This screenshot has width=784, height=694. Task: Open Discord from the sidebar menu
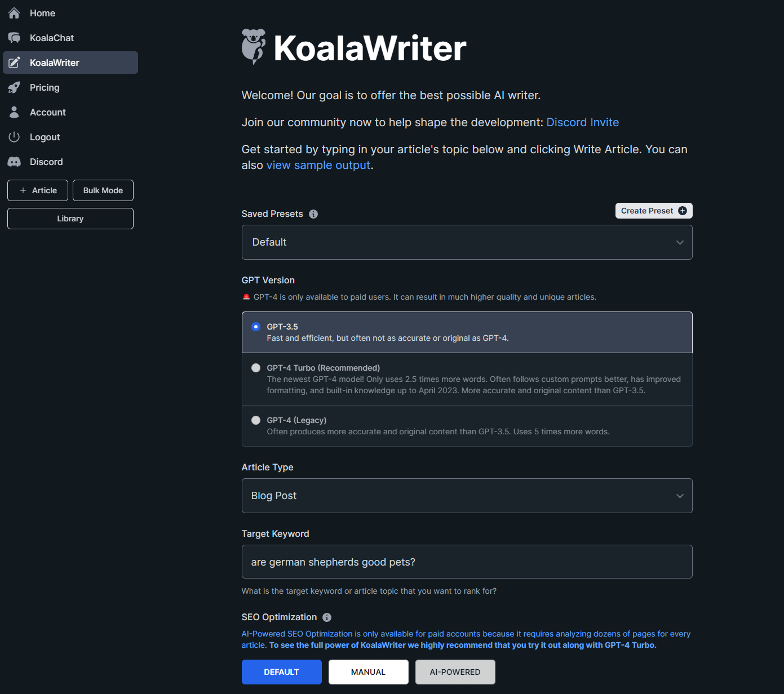pyautogui.click(x=70, y=162)
